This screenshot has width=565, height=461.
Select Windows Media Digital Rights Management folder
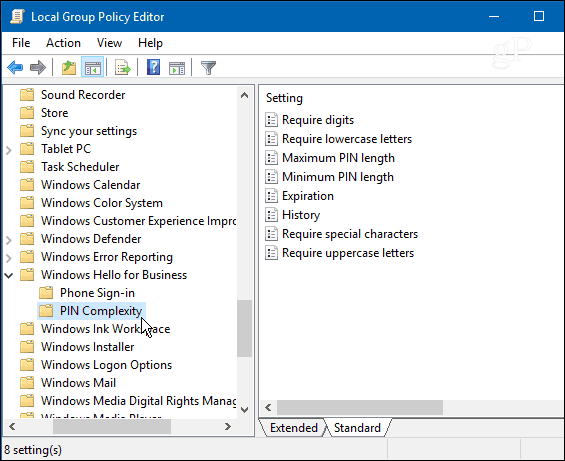coord(139,401)
